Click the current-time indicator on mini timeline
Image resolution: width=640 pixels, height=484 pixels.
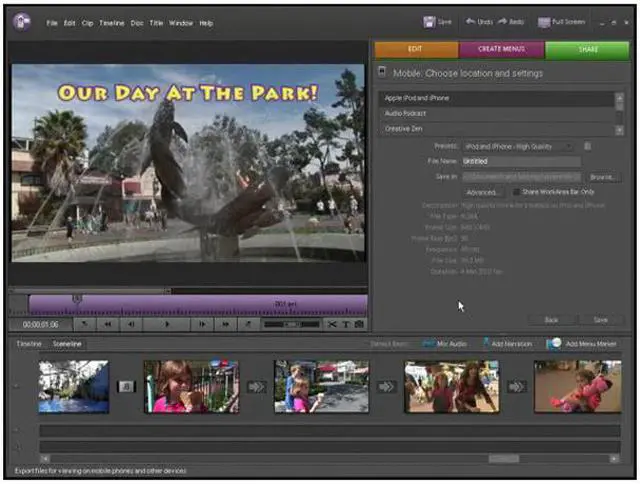pos(77,300)
